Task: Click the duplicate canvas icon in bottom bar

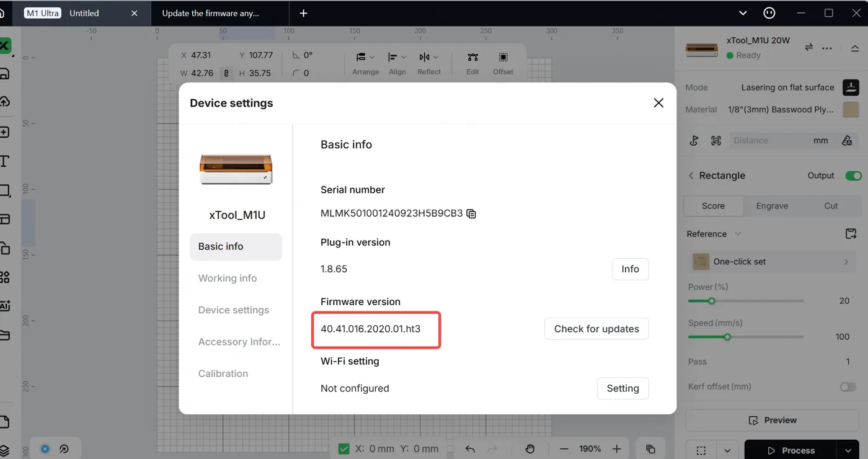Action: 650,449
